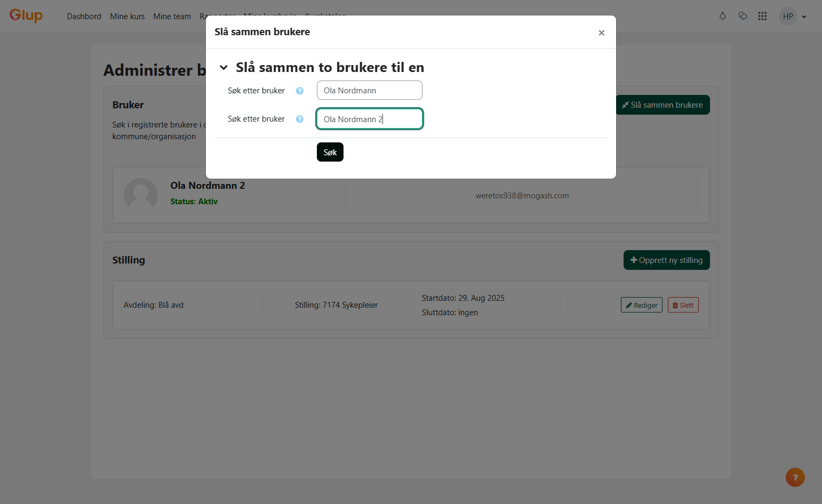Open the Glup logo home link
The height and width of the screenshot is (504, 822).
pos(26,15)
